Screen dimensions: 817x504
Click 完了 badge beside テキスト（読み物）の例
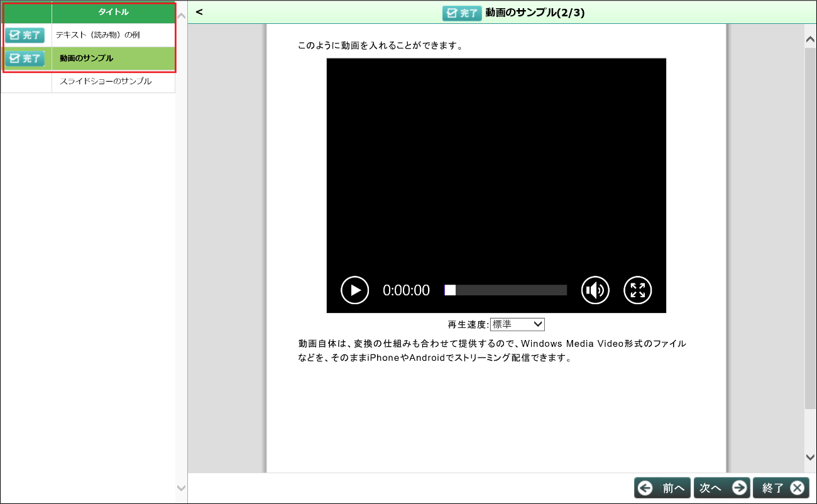click(25, 35)
